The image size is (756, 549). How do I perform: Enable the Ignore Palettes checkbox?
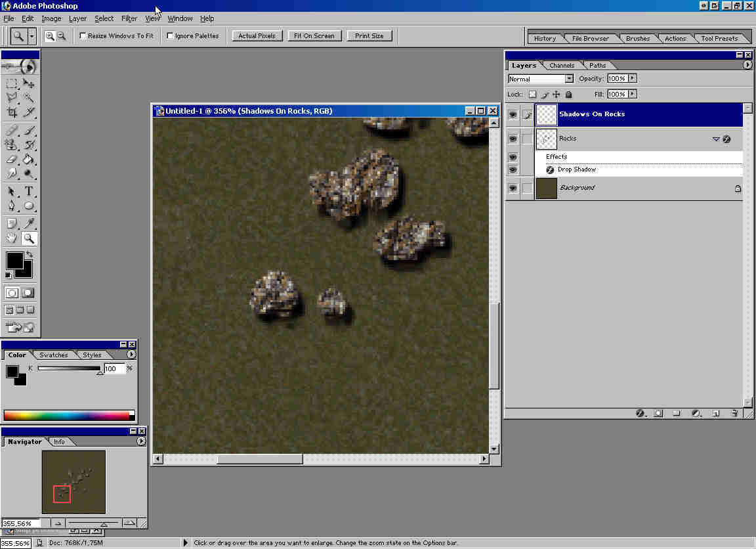pos(171,36)
